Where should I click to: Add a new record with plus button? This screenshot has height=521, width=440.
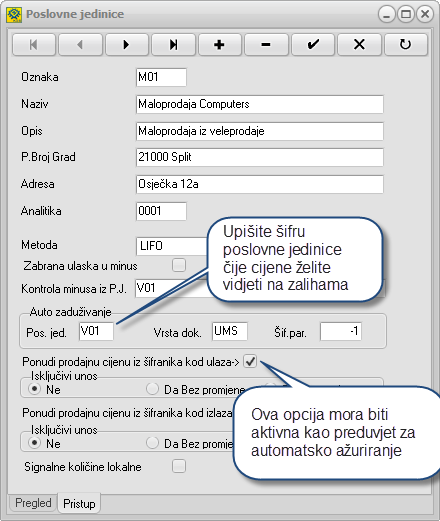pyautogui.click(x=220, y=44)
